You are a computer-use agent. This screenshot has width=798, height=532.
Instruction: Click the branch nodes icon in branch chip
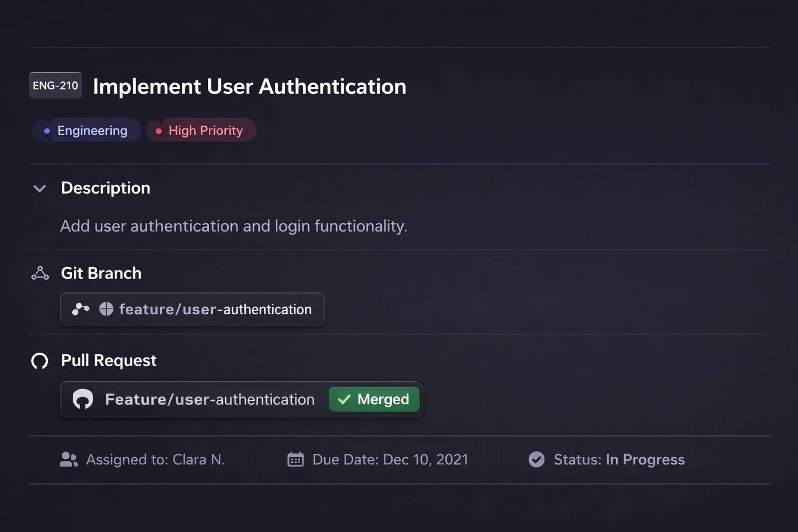point(81,309)
